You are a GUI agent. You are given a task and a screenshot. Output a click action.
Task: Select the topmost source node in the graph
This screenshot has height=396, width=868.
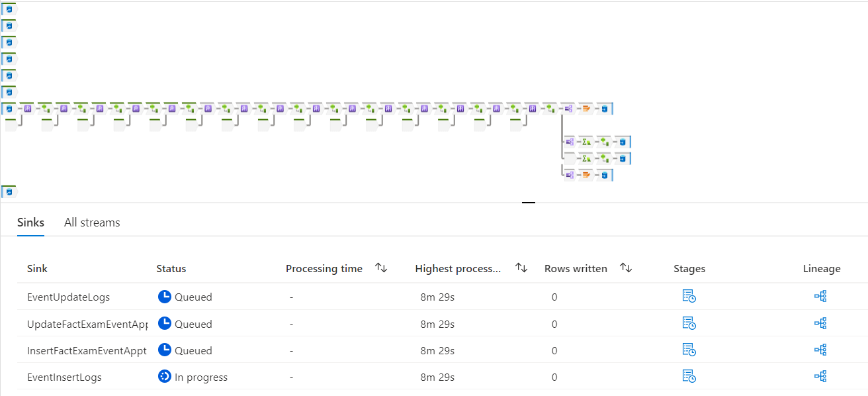(x=9, y=9)
